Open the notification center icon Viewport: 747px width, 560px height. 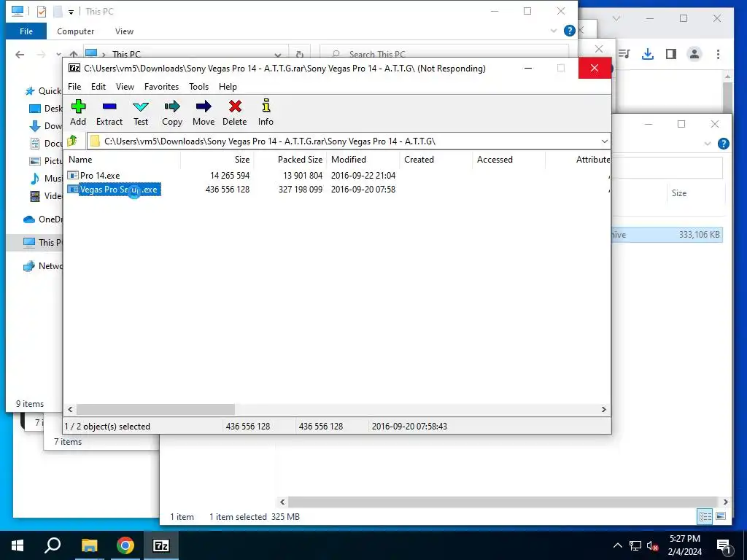[x=724, y=546]
